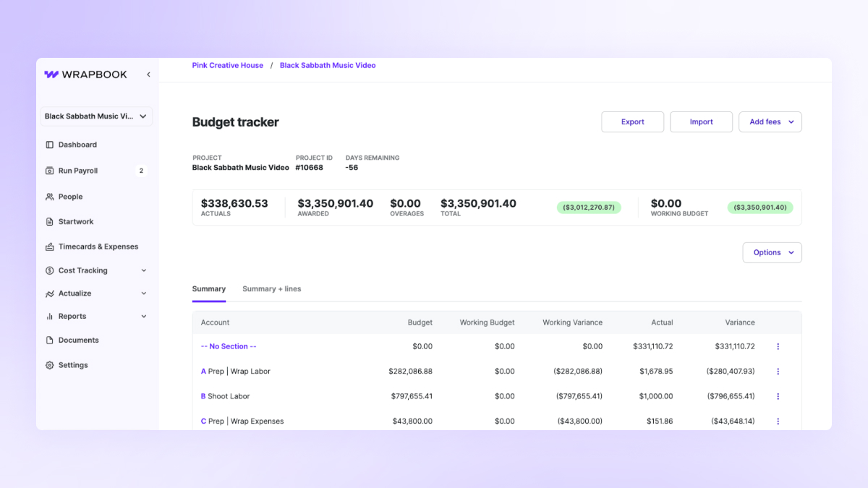
Task: Click the $338,630.53 actuals figure
Action: 234,204
